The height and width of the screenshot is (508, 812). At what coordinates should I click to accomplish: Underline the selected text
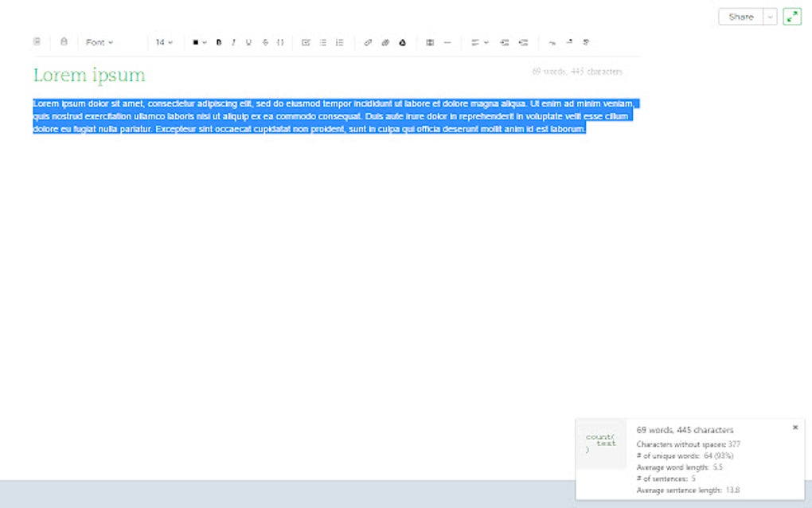[x=248, y=42]
